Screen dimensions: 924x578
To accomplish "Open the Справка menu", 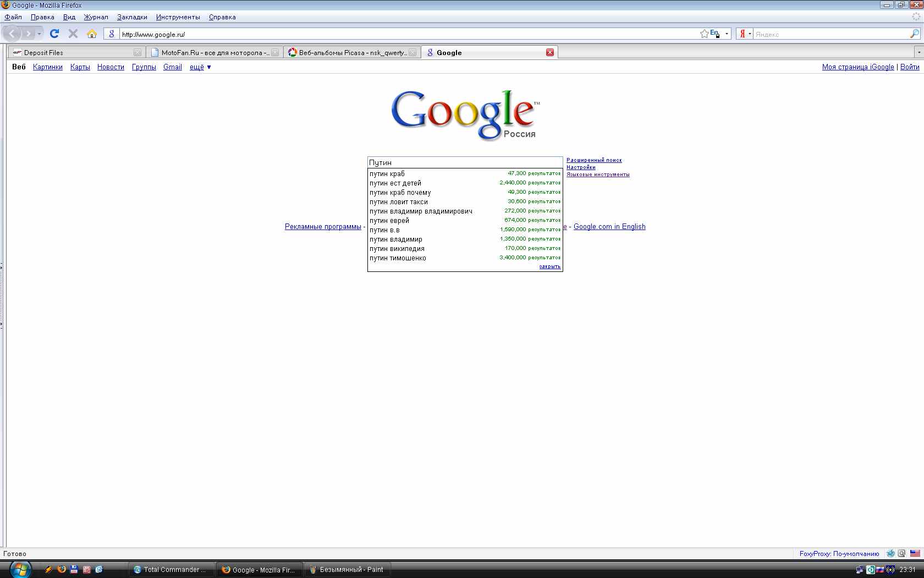I will click(222, 17).
